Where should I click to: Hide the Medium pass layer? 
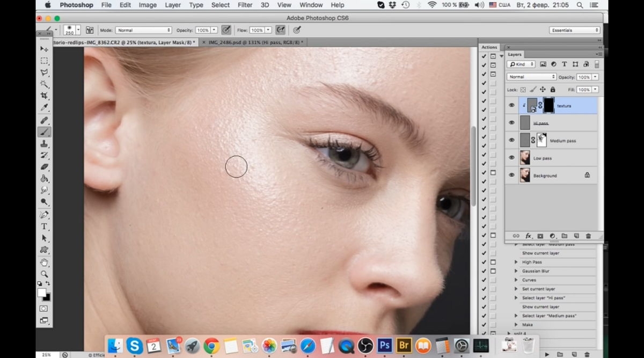(511, 141)
